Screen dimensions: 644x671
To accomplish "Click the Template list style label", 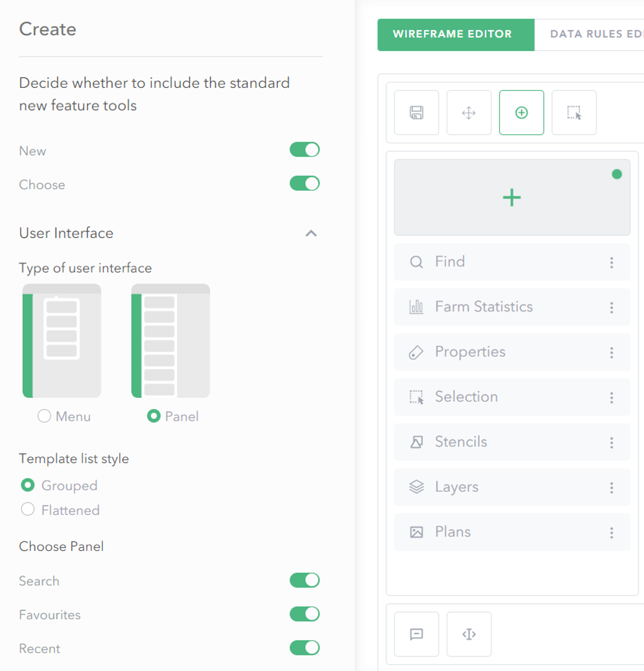I will 74,459.
